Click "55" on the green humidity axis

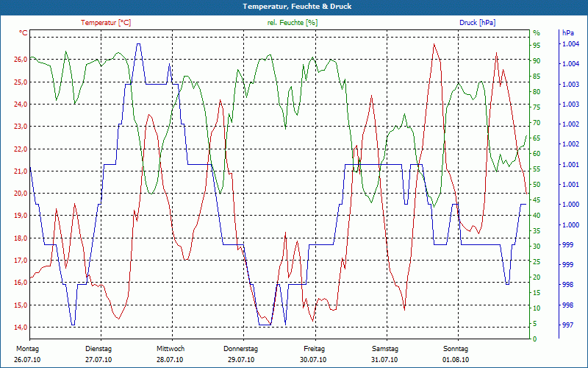coord(537,169)
